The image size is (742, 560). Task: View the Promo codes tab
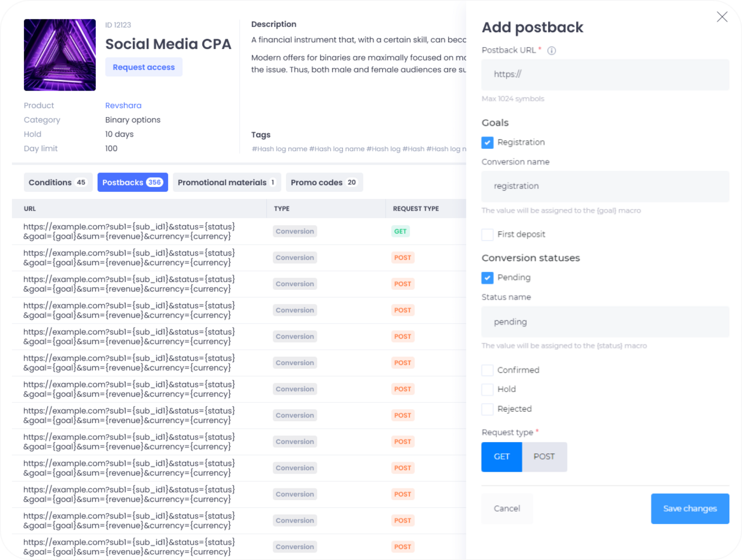(x=324, y=182)
